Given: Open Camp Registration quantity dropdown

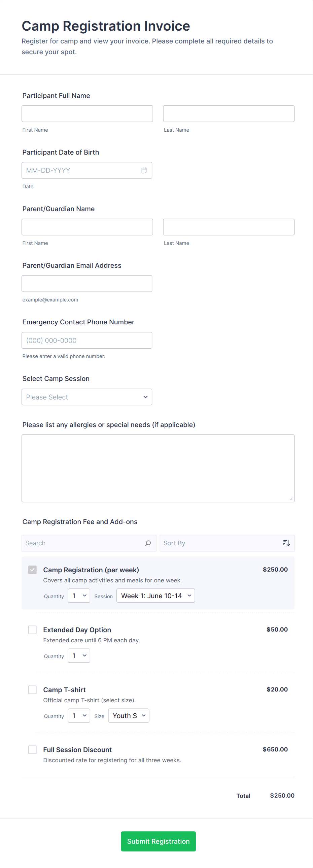Looking at the screenshot, I should pyautogui.click(x=79, y=596).
